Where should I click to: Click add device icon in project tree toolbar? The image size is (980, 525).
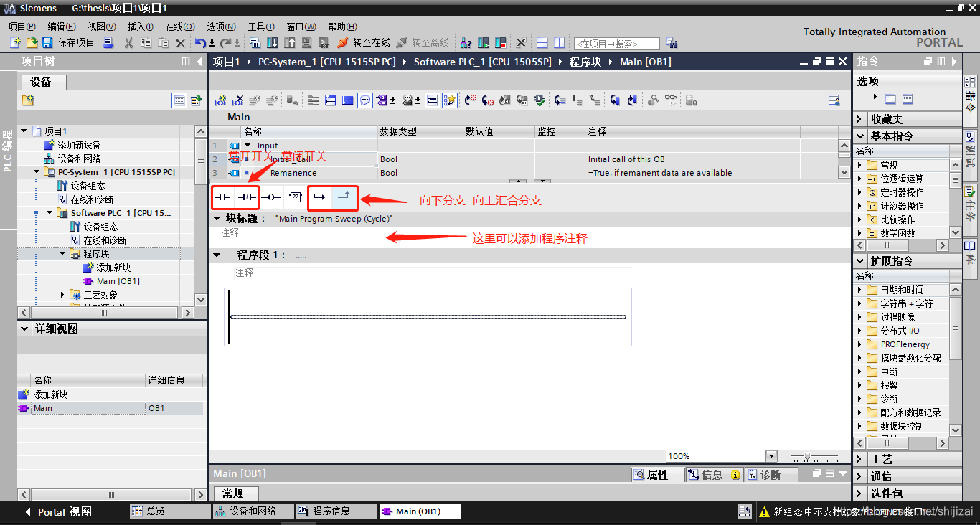point(28,100)
